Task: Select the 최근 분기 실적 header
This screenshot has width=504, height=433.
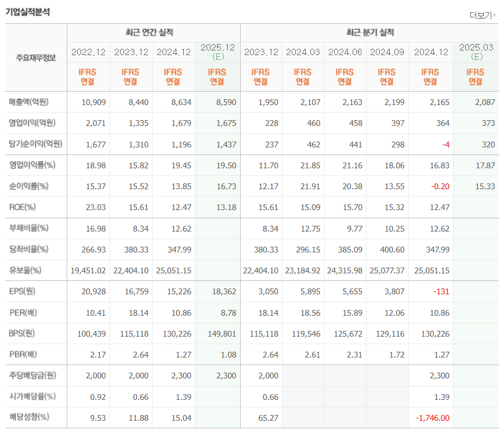Action: [x=370, y=33]
